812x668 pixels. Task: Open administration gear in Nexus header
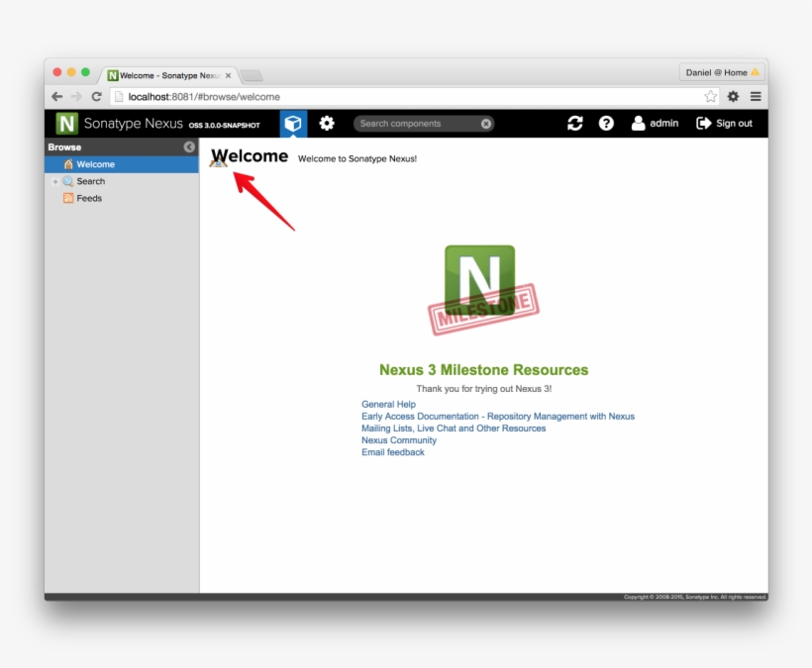pos(327,124)
